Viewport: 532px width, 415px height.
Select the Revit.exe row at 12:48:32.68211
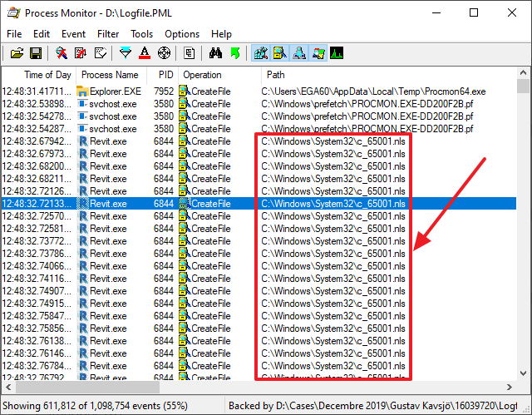[x=259, y=179]
